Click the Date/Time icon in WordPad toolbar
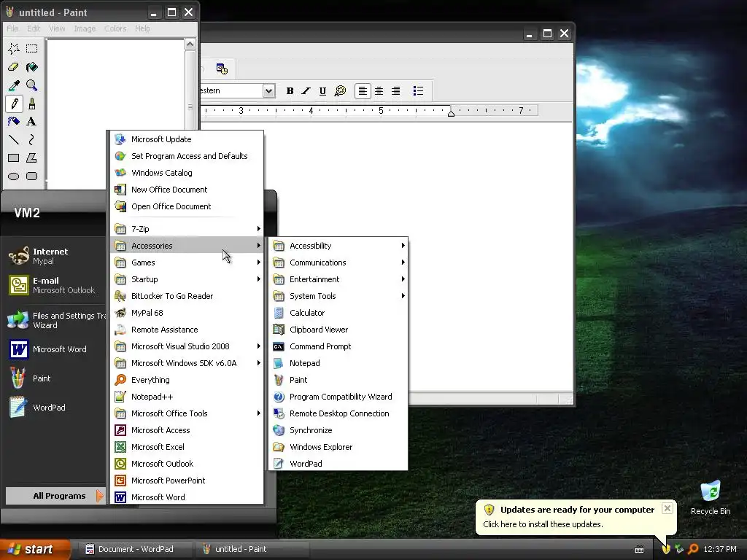This screenshot has width=747, height=560. click(222, 69)
